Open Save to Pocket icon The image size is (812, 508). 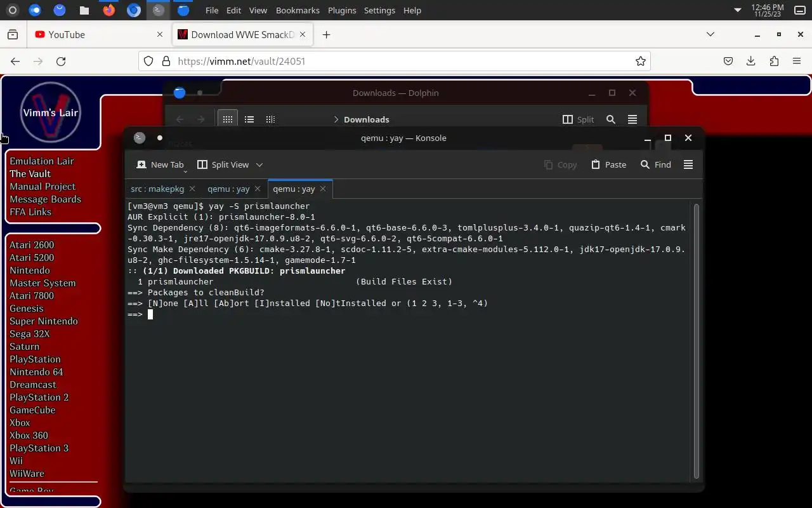click(x=728, y=61)
